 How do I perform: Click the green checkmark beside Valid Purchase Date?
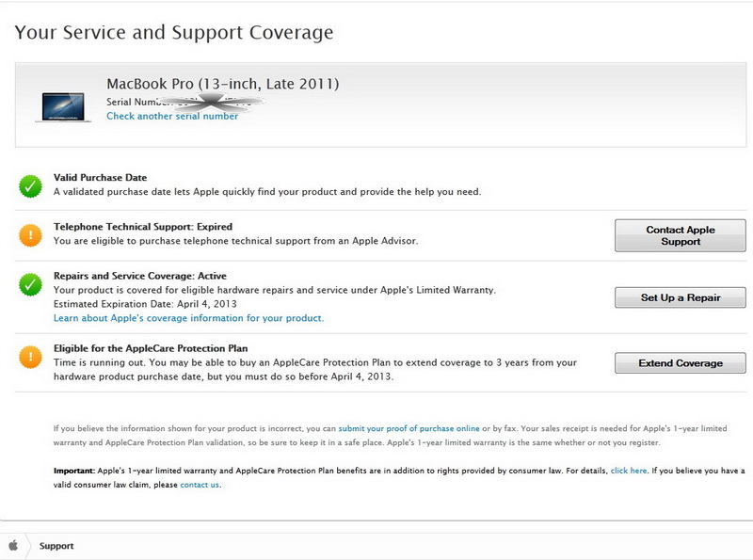(x=30, y=186)
